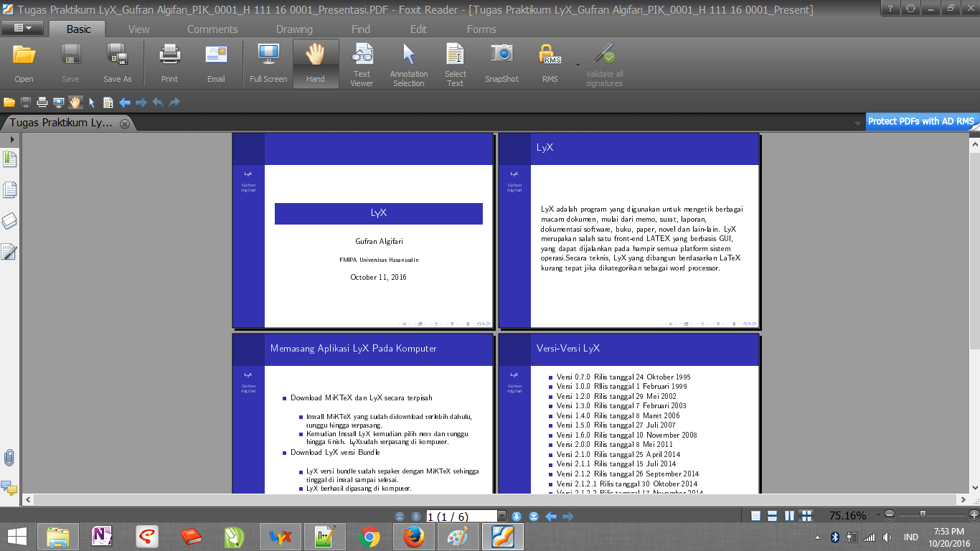Switch to single page layout mode
980x551 pixels.
(x=755, y=516)
